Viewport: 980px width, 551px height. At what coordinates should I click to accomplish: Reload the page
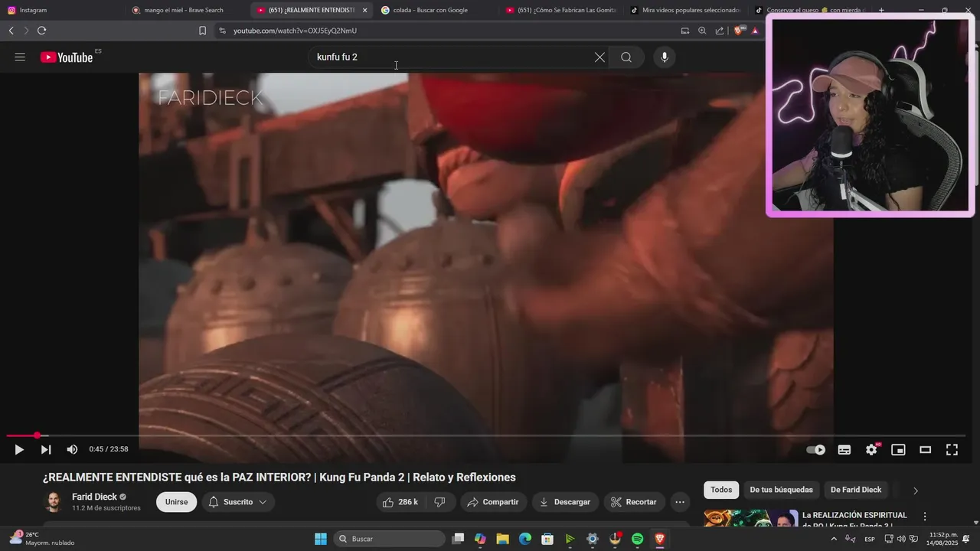tap(41, 31)
